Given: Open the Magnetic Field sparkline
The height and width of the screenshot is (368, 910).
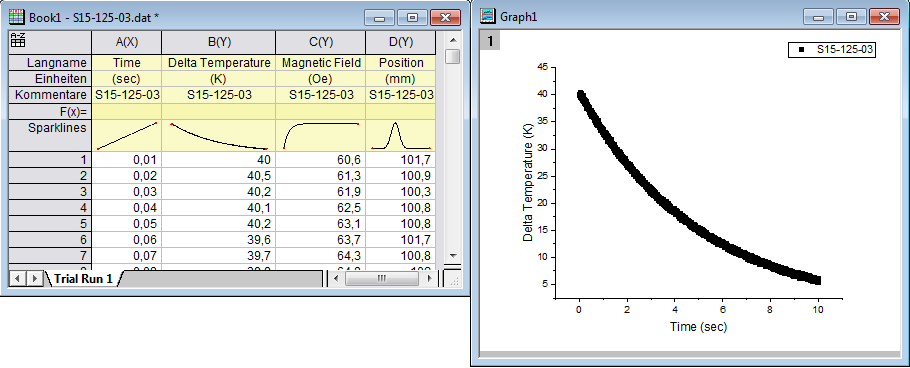Looking at the screenshot, I should 321,136.
